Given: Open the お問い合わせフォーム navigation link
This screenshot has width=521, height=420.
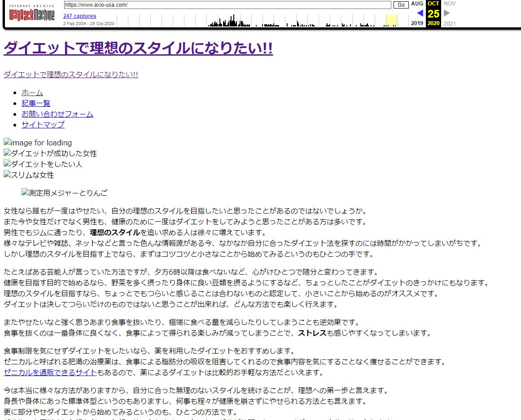Looking at the screenshot, I should pos(57,114).
